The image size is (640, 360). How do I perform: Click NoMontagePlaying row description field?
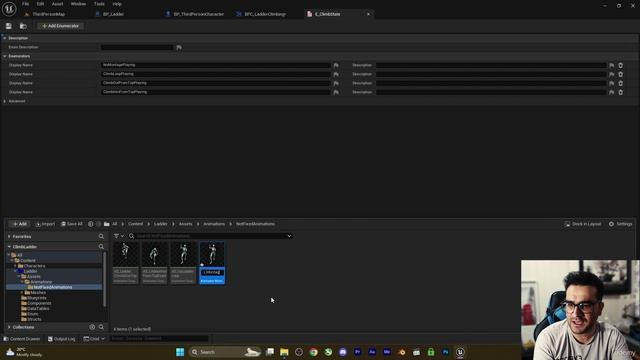coord(491,65)
